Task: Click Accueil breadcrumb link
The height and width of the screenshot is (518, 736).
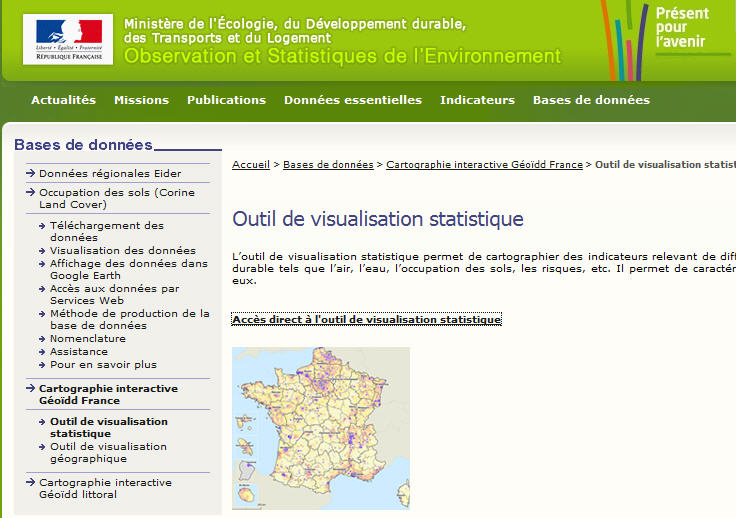Action: pos(251,164)
